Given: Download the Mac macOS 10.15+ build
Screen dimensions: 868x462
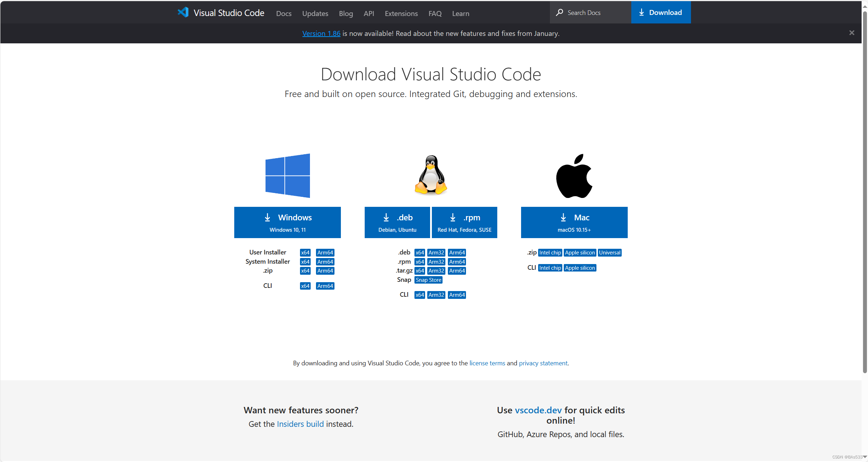Looking at the screenshot, I should tap(574, 222).
